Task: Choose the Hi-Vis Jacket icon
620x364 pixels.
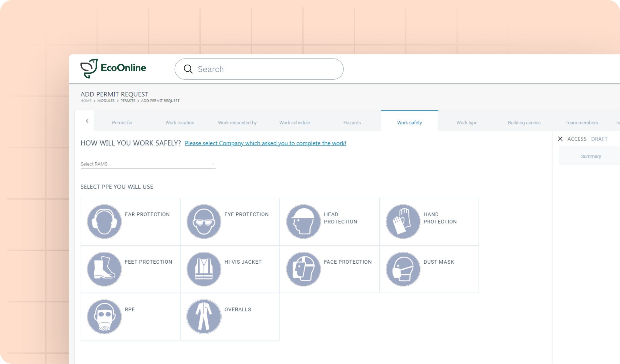Action: coord(204,269)
